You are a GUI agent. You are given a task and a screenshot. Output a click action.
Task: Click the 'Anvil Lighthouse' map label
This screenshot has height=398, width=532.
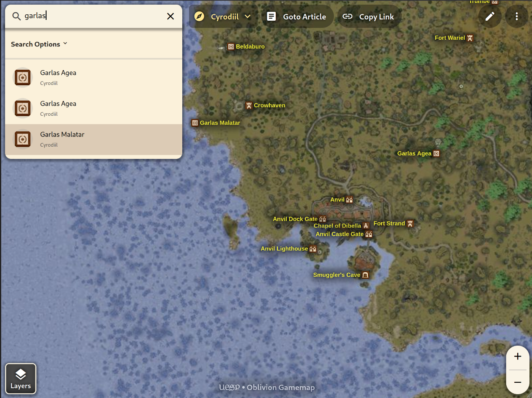click(284, 248)
